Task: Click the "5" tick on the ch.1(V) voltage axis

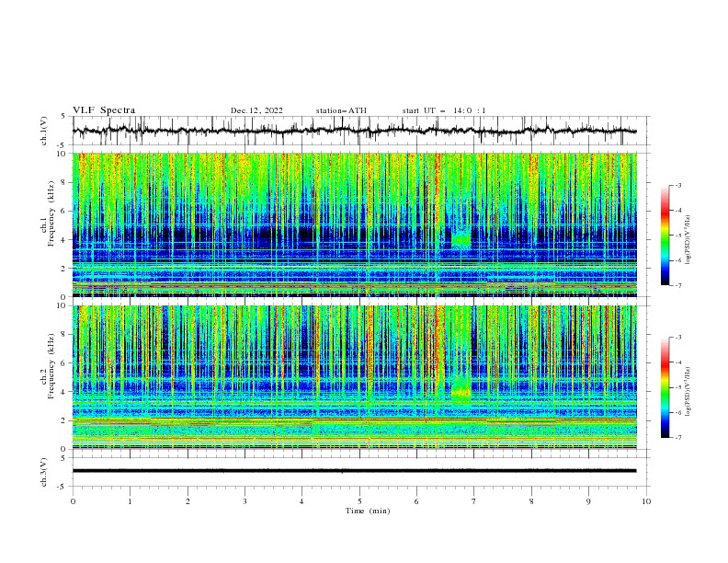Action: tap(64, 117)
